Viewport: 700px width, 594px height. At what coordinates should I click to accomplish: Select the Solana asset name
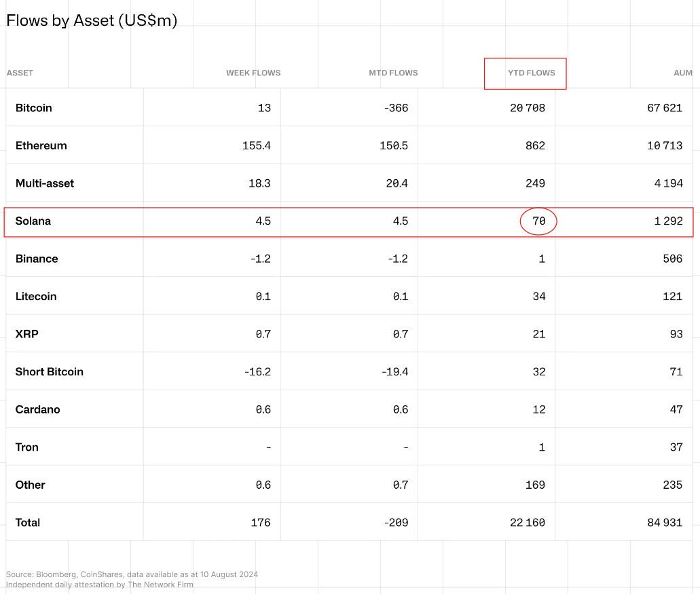coord(33,221)
